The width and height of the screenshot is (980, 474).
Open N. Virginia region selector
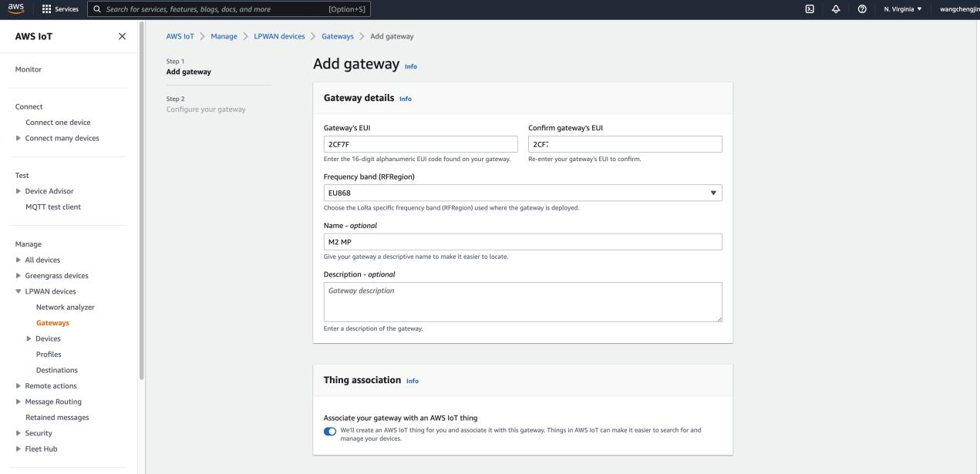tap(901, 9)
